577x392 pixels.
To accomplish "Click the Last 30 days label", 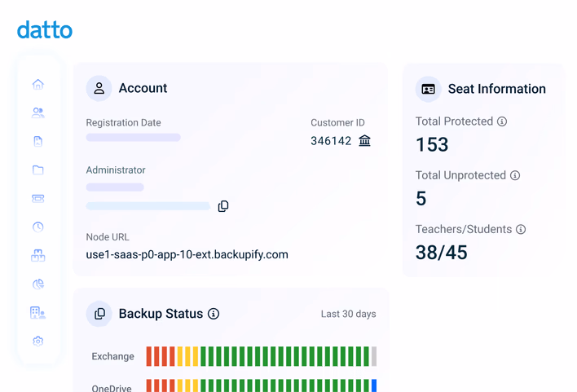I will pyautogui.click(x=349, y=314).
